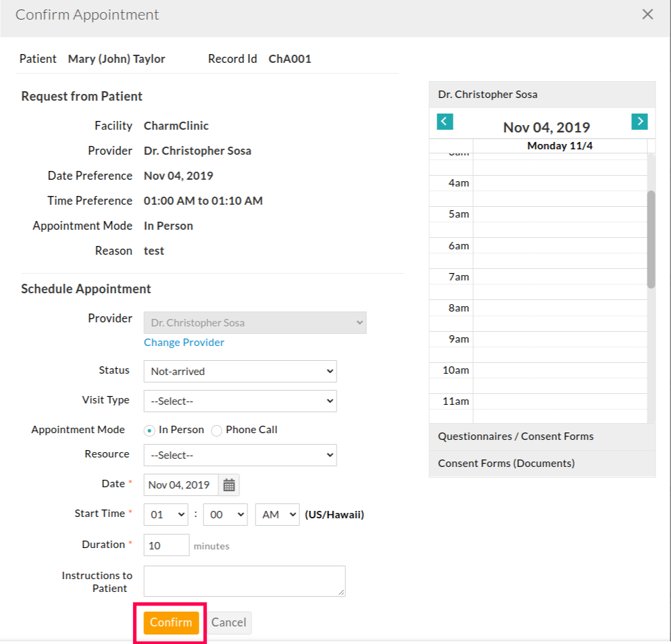This screenshot has width=671, height=644.
Task: Click the Change Provider link
Action: (x=184, y=343)
